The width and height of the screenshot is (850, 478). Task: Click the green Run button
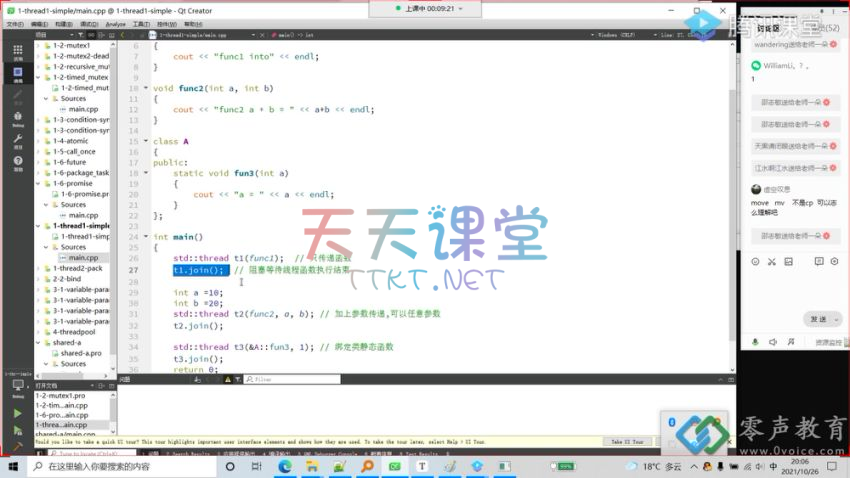17,412
